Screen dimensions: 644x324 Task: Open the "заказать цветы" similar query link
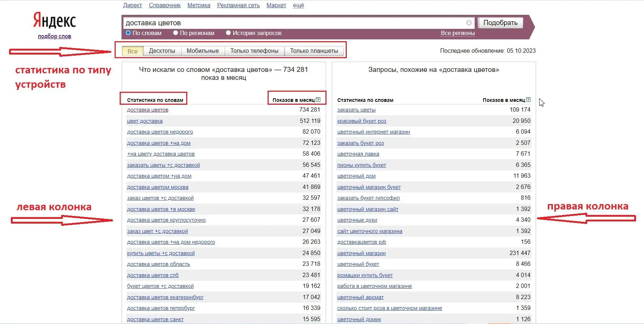357,110
